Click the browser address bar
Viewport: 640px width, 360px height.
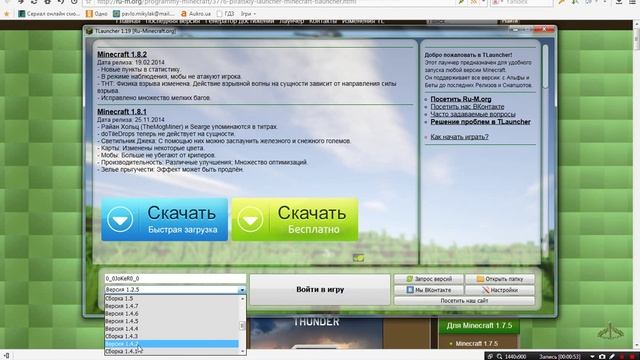pyautogui.click(x=269, y=2)
